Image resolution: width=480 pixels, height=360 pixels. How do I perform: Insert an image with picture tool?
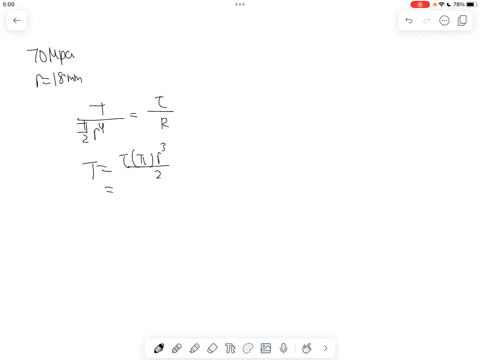(266, 348)
